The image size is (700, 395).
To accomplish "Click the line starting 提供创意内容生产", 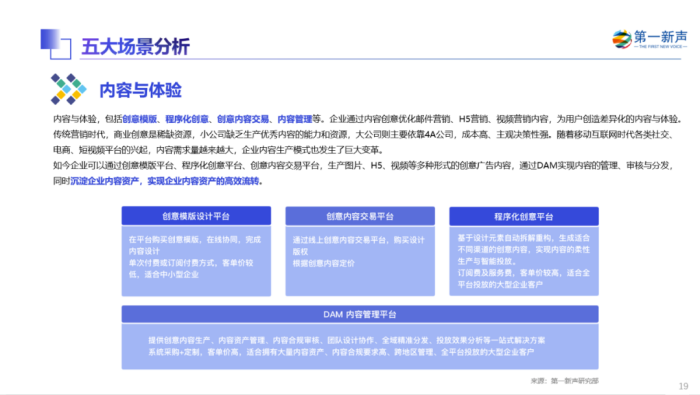I will click(x=346, y=340).
